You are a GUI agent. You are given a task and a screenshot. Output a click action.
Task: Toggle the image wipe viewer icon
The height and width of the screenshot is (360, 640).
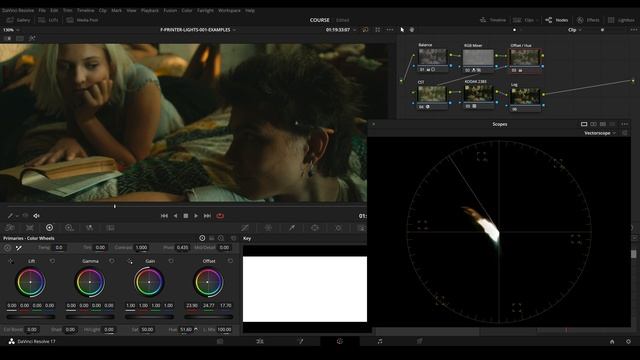point(8,38)
